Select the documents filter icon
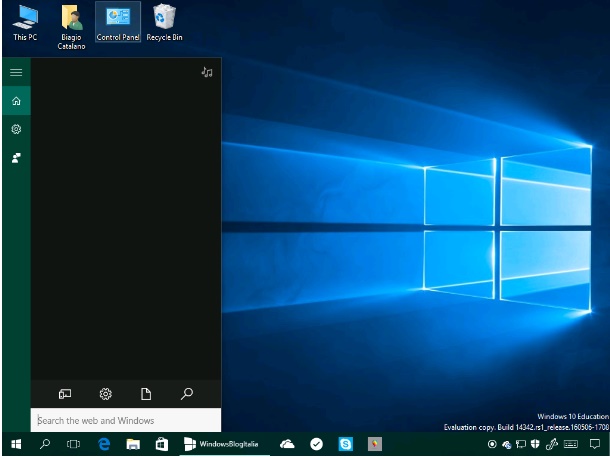 pos(146,394)
